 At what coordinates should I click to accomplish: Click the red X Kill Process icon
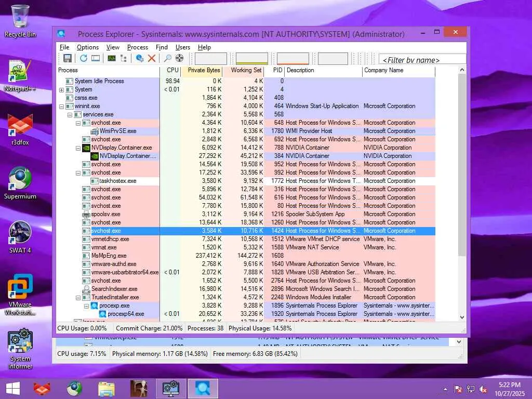point(152,58)
